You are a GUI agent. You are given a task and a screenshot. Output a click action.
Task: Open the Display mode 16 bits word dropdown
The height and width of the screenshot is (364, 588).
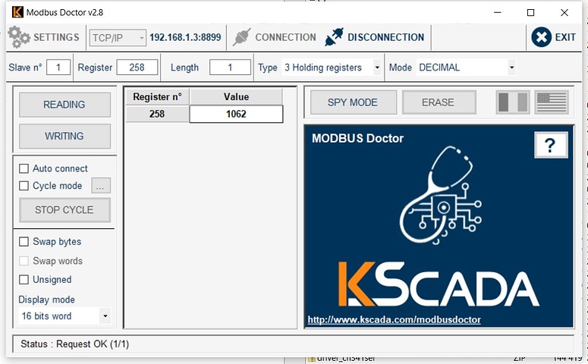tap(105, 316)
